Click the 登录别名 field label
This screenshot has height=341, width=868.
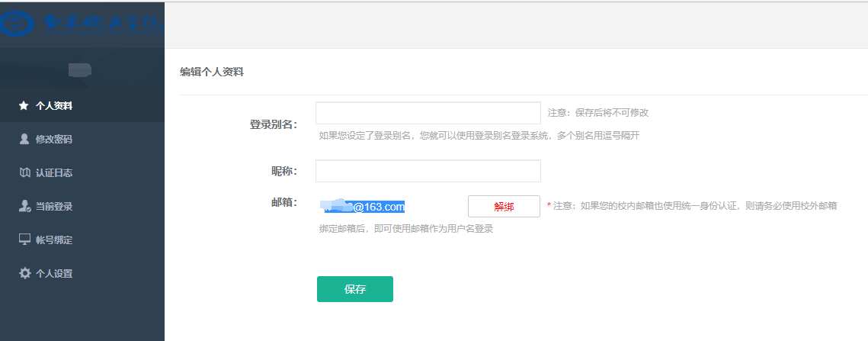273,124
